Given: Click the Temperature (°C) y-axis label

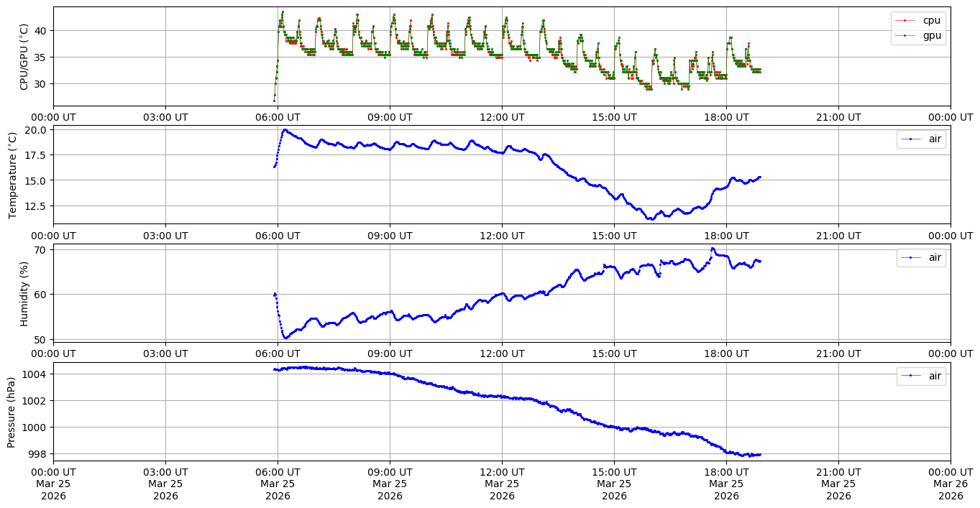Looking at the screenshot, I should (x=12, y=175).
